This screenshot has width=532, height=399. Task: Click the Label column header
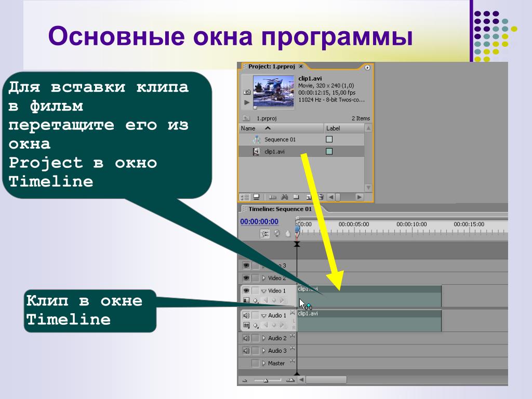click(x=344, y=128)
